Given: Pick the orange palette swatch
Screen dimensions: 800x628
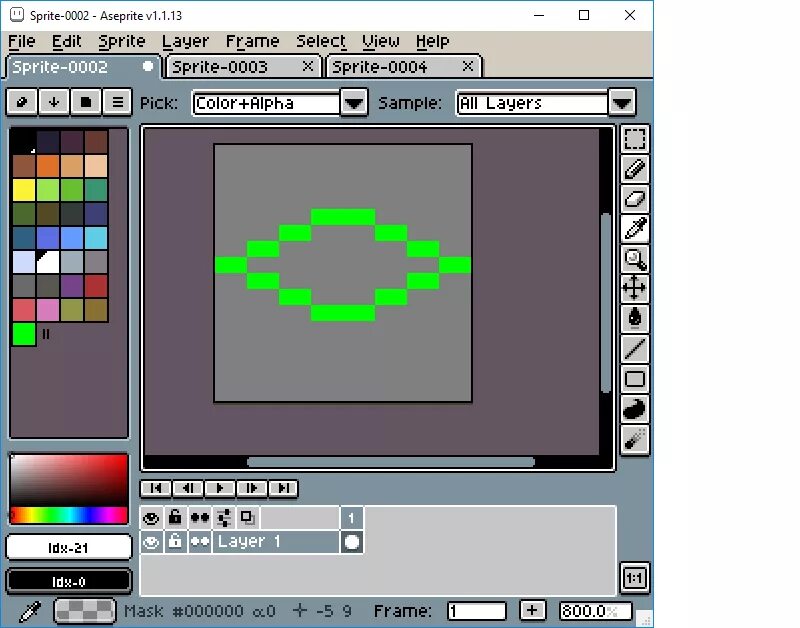Looking at the screenshot, I should [47, 166].
